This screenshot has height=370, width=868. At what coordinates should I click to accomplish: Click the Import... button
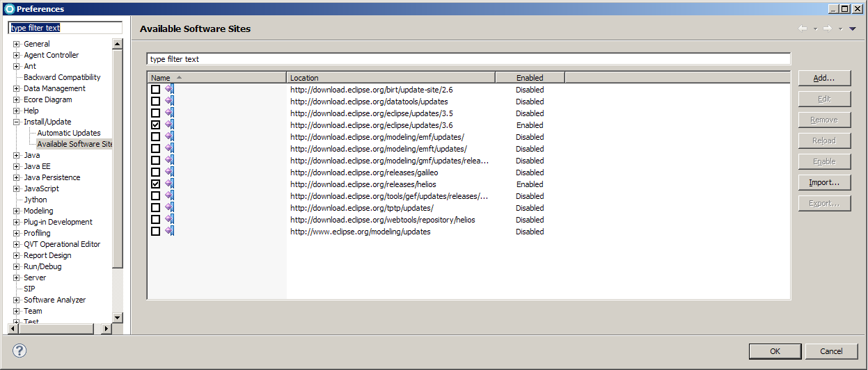[824, 182]
